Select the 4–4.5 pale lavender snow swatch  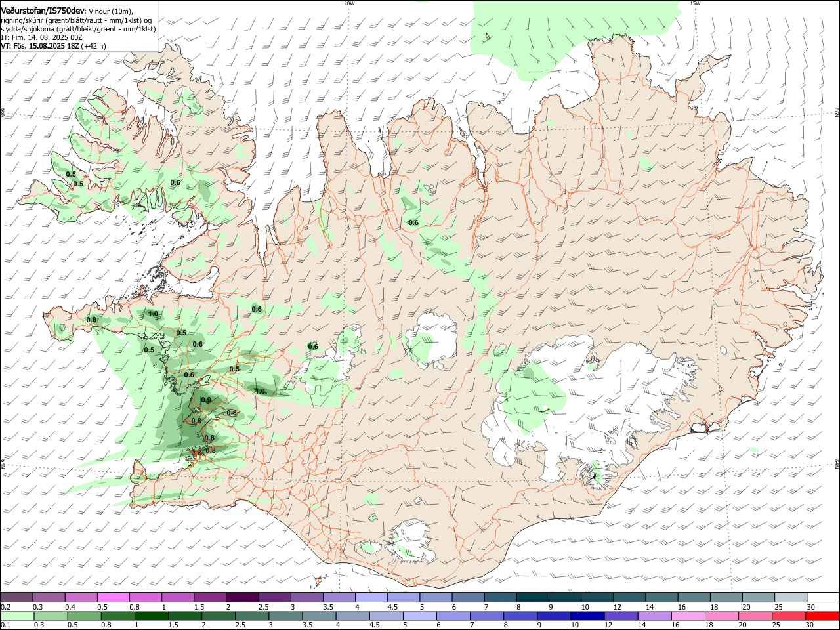[x=372, y=598]
